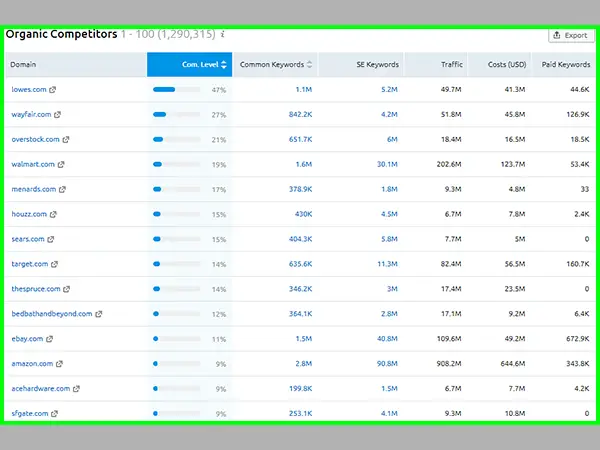Open walmart.com external link icon
This screenshot has height=450, width=600.
61,164
